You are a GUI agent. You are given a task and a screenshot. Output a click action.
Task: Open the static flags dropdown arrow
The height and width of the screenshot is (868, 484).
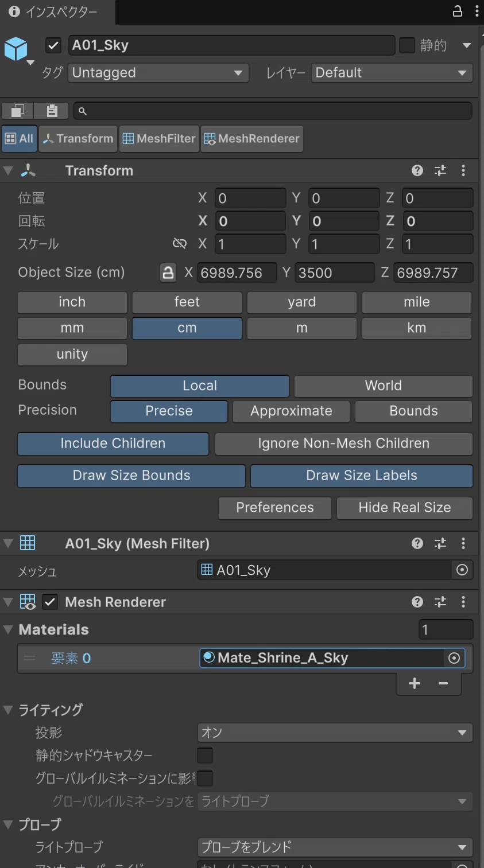coord(467,45)
